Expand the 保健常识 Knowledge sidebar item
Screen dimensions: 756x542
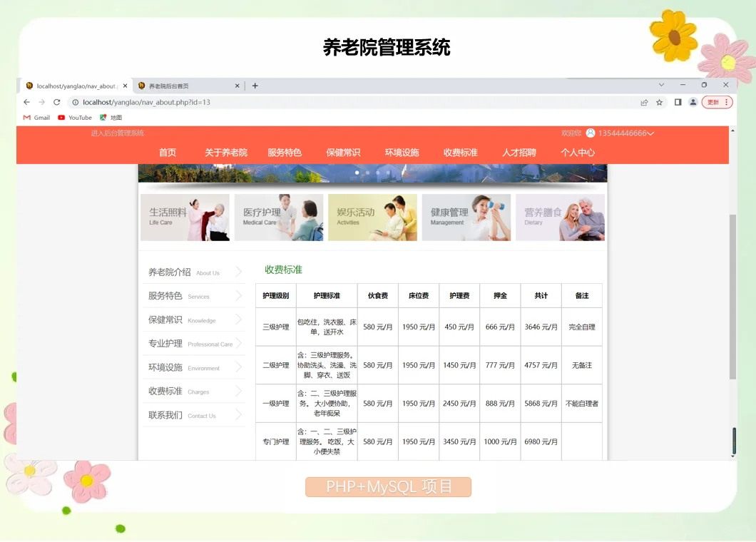pos(193,319)
